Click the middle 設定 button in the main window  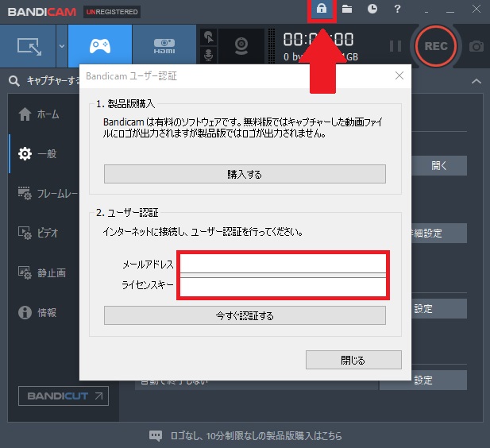439,308
